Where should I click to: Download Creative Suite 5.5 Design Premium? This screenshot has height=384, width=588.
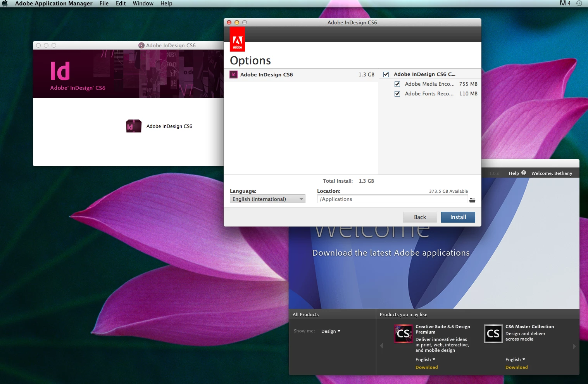(x=427, y=367)
